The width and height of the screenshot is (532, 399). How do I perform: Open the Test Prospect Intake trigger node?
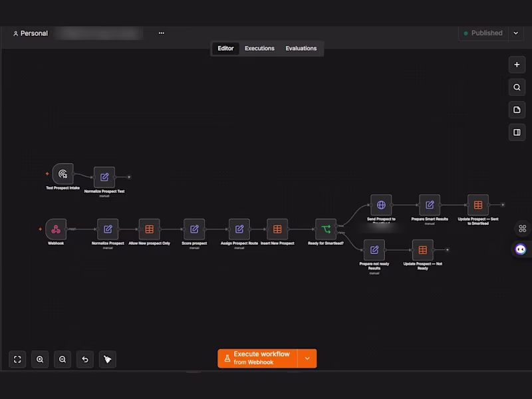click(x=63, y=174)
